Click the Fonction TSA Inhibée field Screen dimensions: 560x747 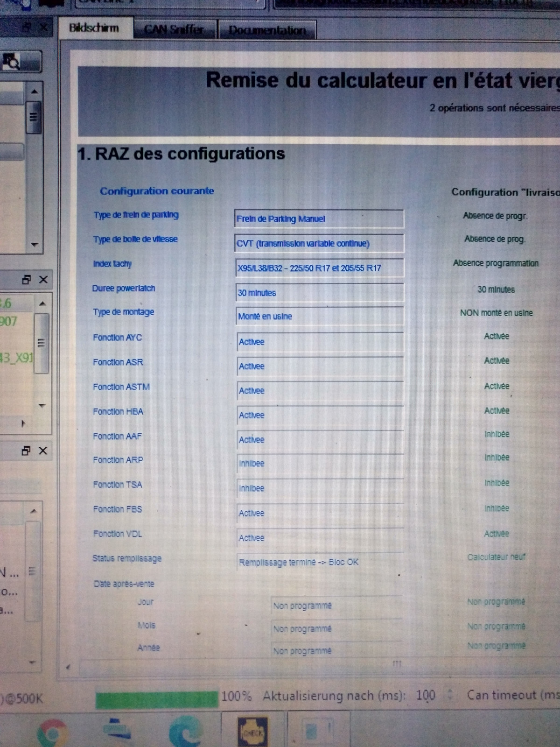point(320,488)
